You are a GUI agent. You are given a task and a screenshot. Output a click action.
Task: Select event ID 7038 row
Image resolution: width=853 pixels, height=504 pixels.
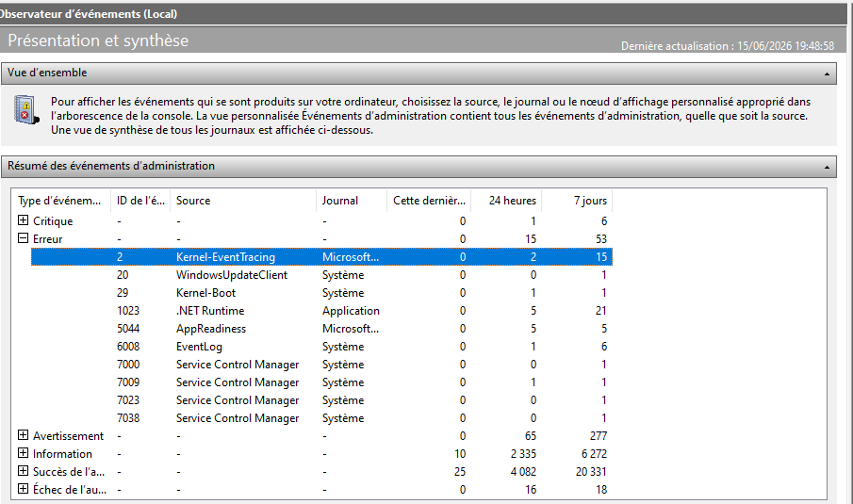[x=321, y=418]
